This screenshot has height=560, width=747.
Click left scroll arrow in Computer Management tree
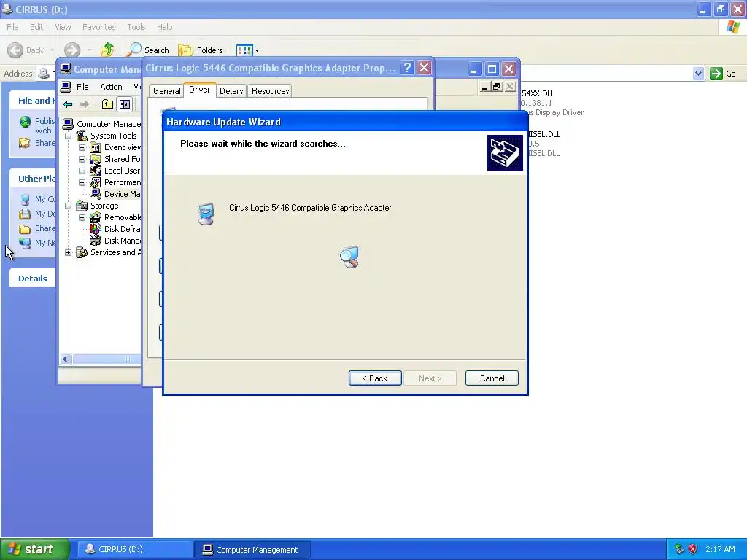pyautogui.click(x=66, y=359)
